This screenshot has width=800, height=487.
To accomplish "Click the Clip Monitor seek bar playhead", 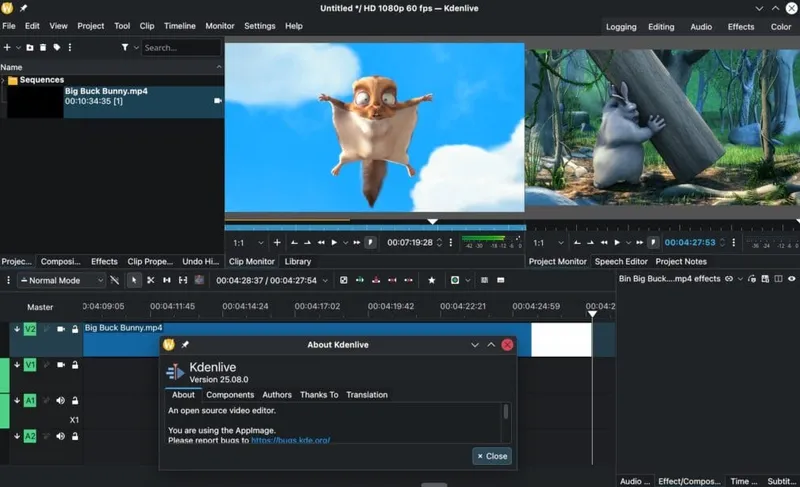I will point(432,221).
